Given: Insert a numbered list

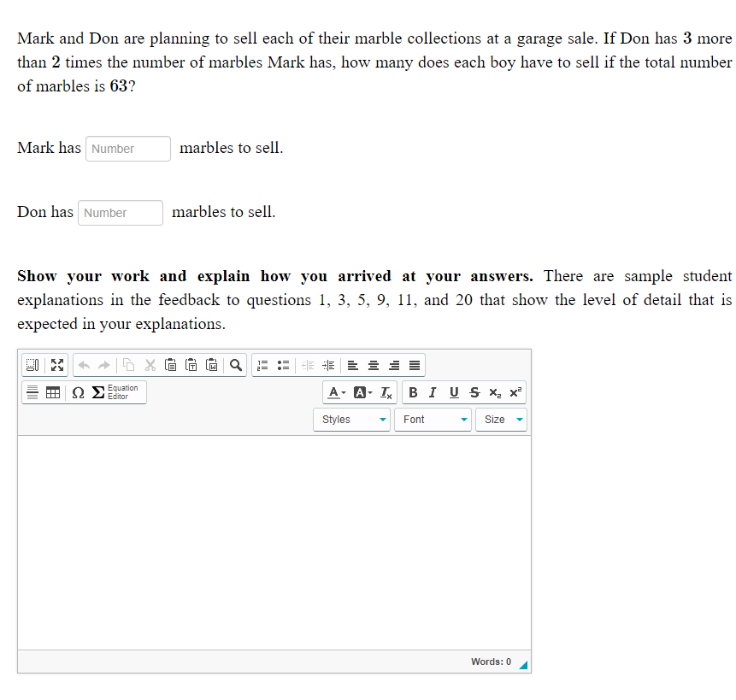Looking at the screenshot, I should [263, 365].
